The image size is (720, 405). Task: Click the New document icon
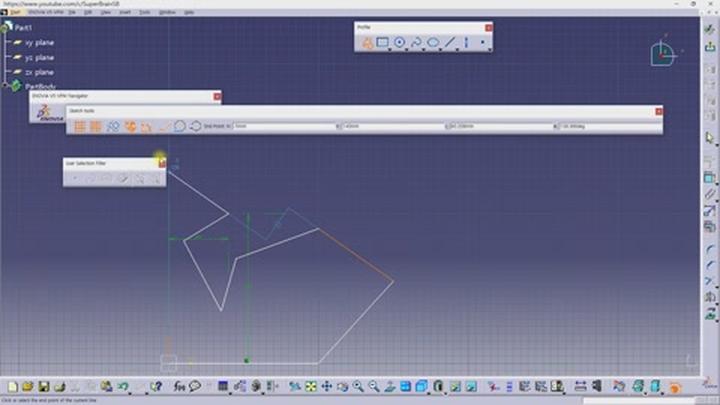coord(12,387)
